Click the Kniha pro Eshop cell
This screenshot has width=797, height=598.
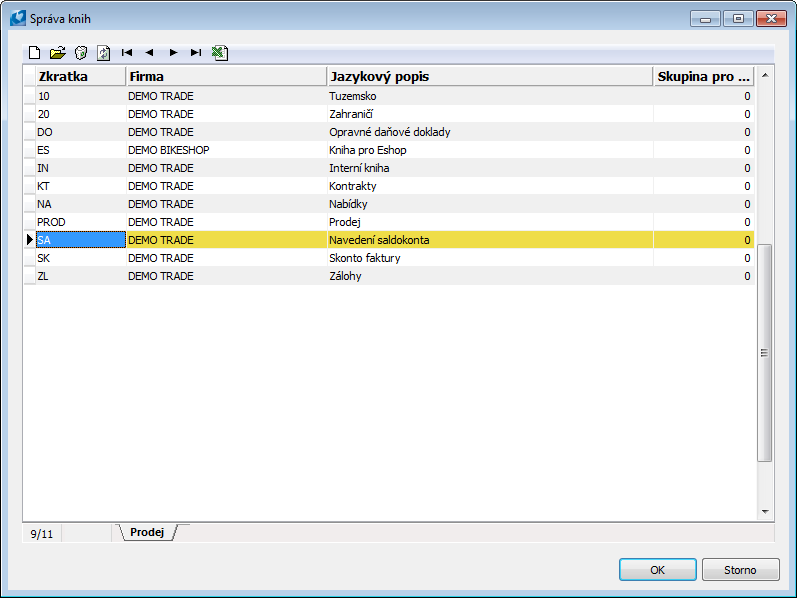[490, 150]
